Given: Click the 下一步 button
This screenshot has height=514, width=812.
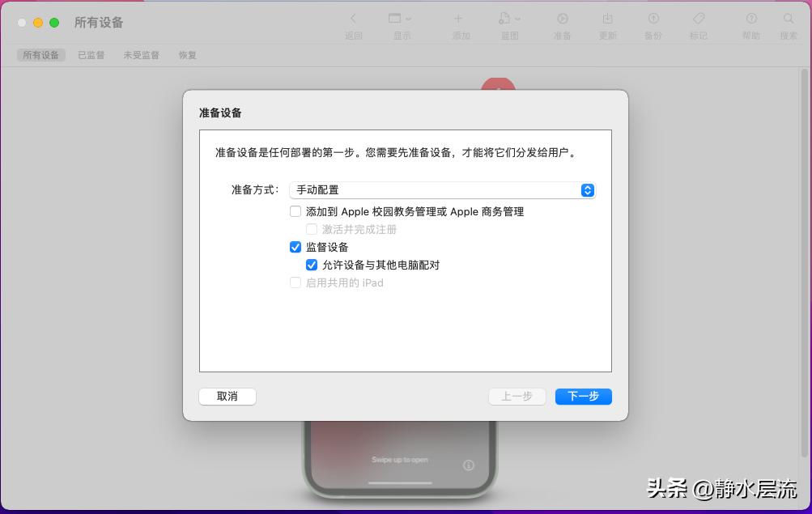Looking at the screenshot, I should [582, 396].
